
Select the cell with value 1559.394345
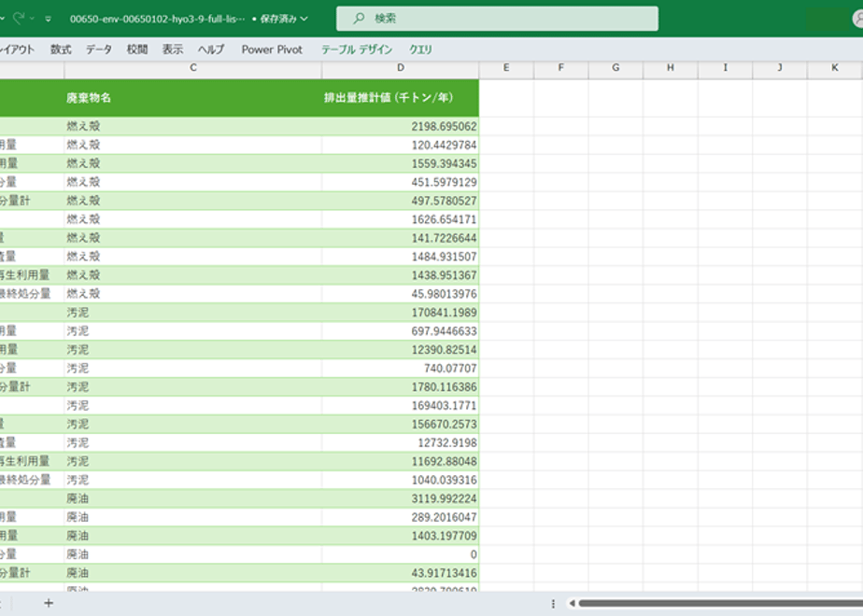[400, 164]
